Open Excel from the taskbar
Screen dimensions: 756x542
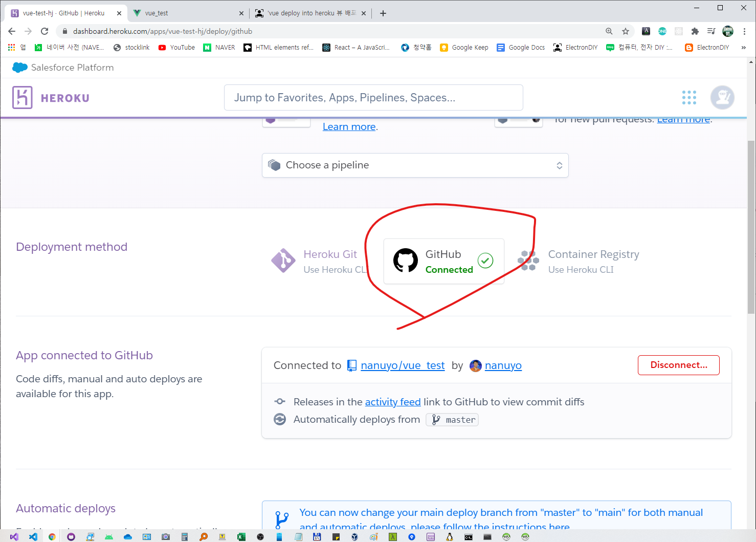(x=241, y=537)
